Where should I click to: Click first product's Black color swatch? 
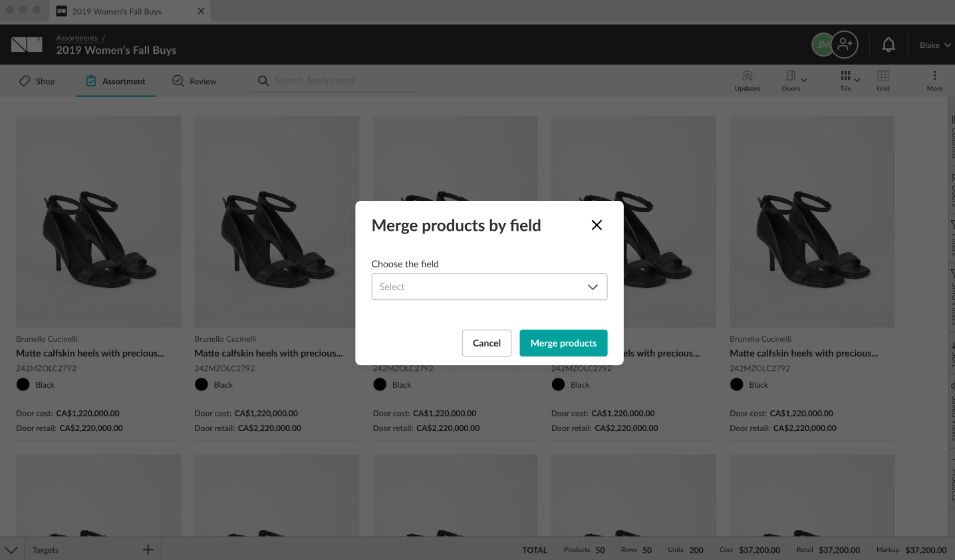pyautogui.click(x=23, y=384)
